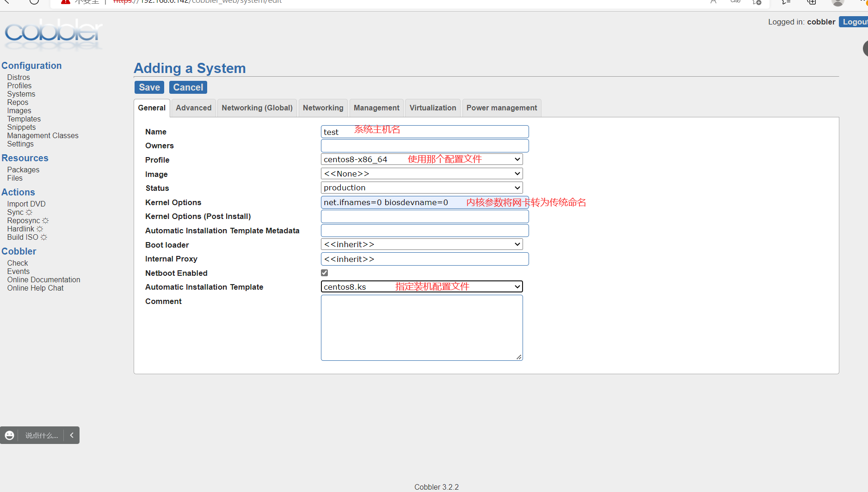The height and width of the screenshot is (492, 868).
Task: Click the Kernel Options (Post Install) field
Action: point(425,216)
